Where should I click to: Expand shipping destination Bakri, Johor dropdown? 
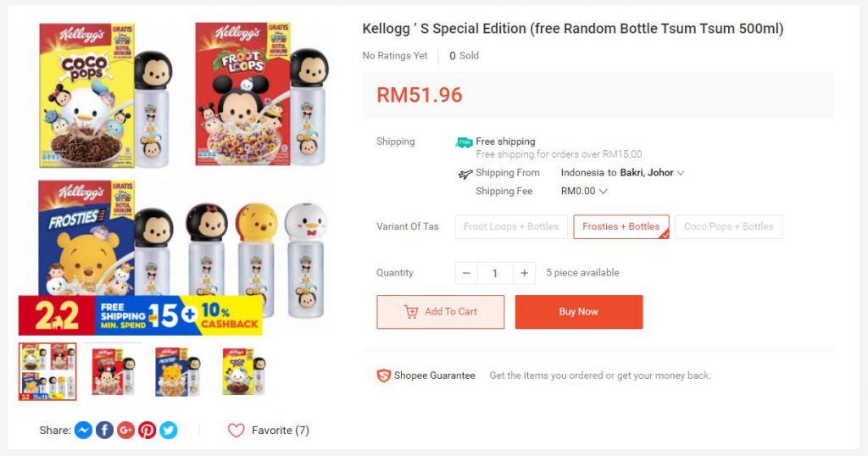[x=680, y=173]
